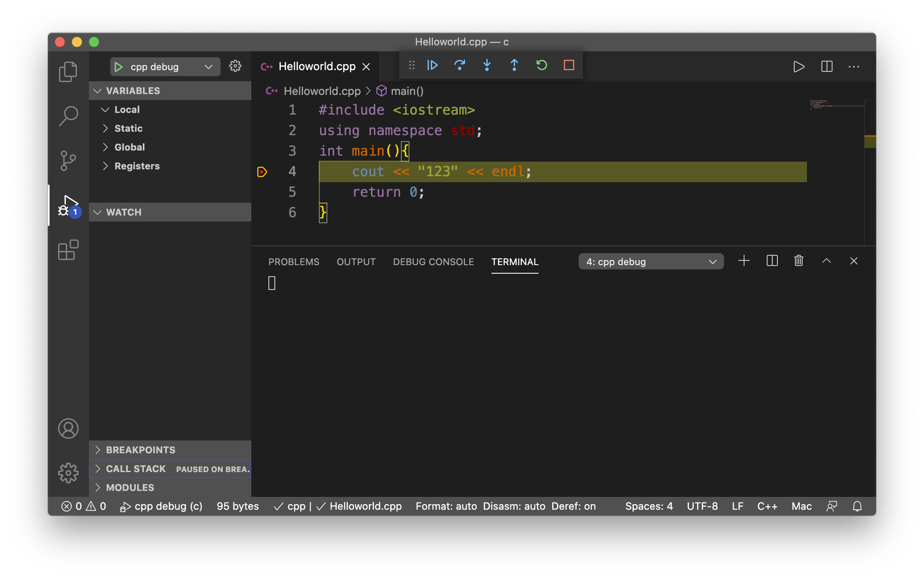Click UTF-8 encoding in status bar
Image resolution: width=924 pixels, height=579 pixels.
pyautogui.click(x=702, y=506)
